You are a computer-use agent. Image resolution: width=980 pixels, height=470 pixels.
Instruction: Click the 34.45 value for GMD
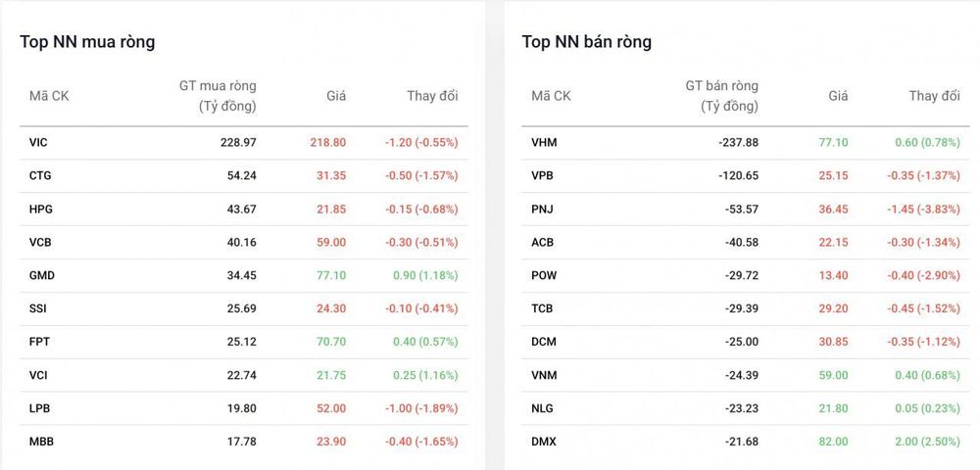point(241,275)
